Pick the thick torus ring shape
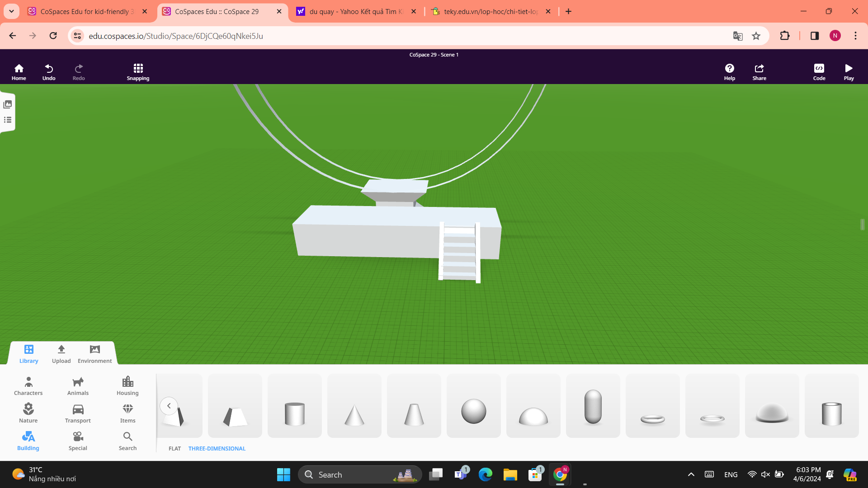The width and height of the screenshot is (868, 488). tap(653, 406)
